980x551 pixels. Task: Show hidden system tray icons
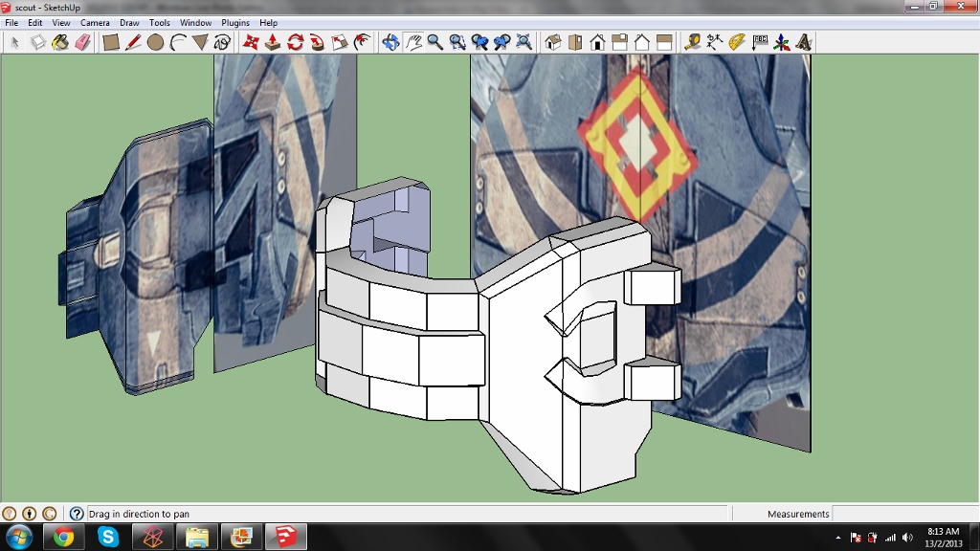[x=838, y=538]
